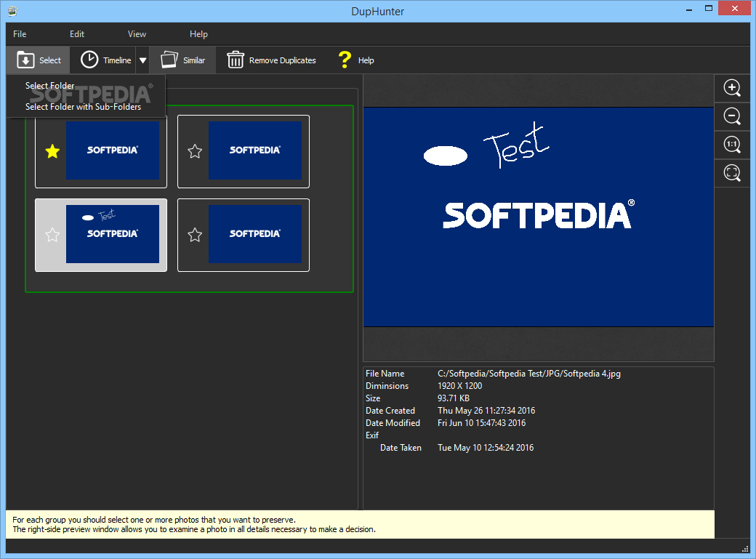Select the bottom-right Softpedia thumbnail image

[x=255, y=234]
